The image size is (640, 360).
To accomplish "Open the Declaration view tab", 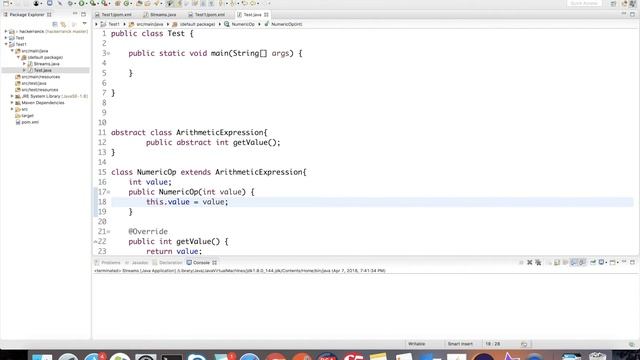I will point(167,262).
